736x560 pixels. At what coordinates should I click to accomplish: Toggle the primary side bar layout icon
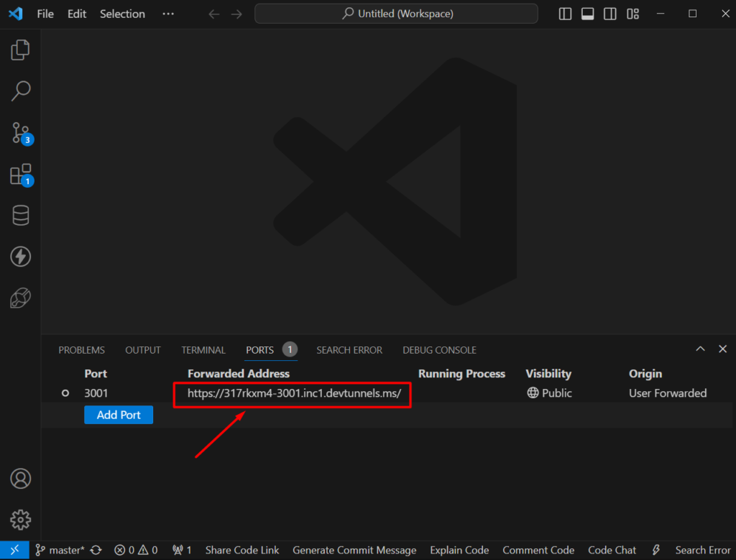(x=565, y=14)
